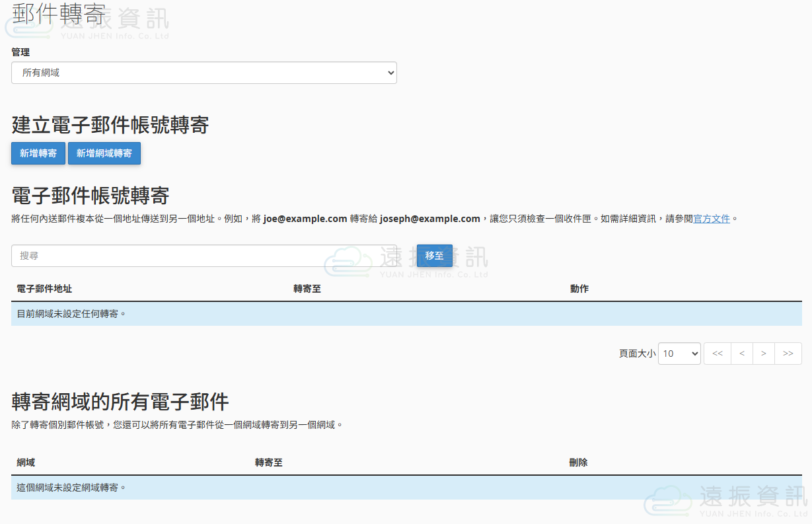This screenshot has height=524, width=812.
Task: Focus the 搜尋 search input field
Action: click(211, 256)
